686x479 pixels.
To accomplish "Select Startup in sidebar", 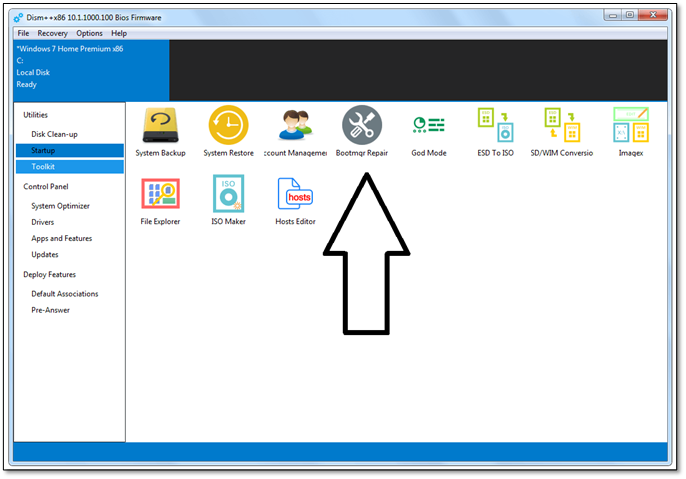I will (70, 150).
